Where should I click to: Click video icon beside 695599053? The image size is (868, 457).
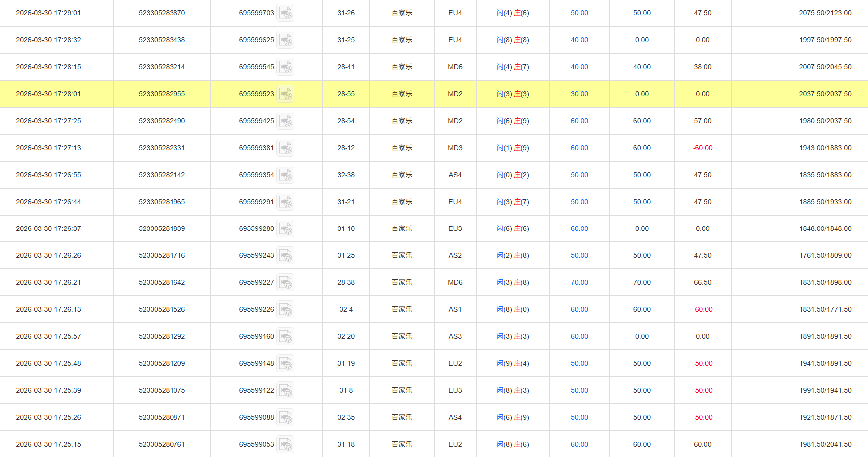[x=285, y=444]
